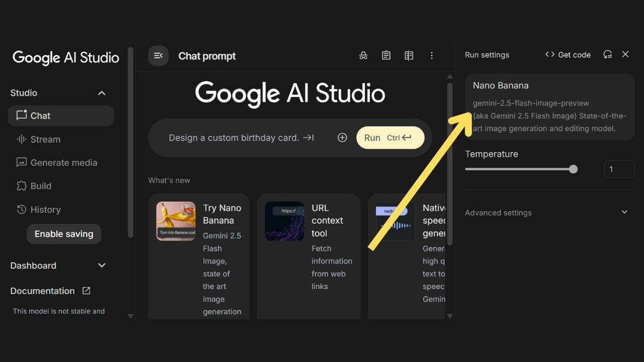Click the reset default settings icon
The image size is (644, 362).
pos(608,55)
